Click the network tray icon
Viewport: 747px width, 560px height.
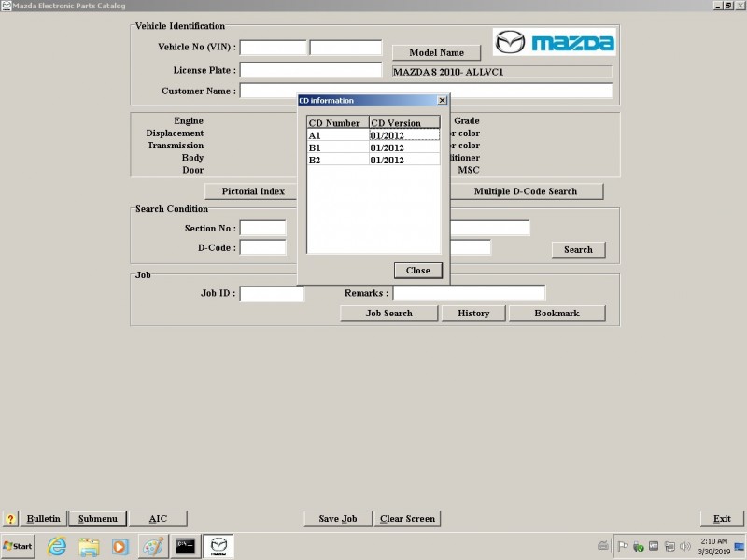[669, 546]
